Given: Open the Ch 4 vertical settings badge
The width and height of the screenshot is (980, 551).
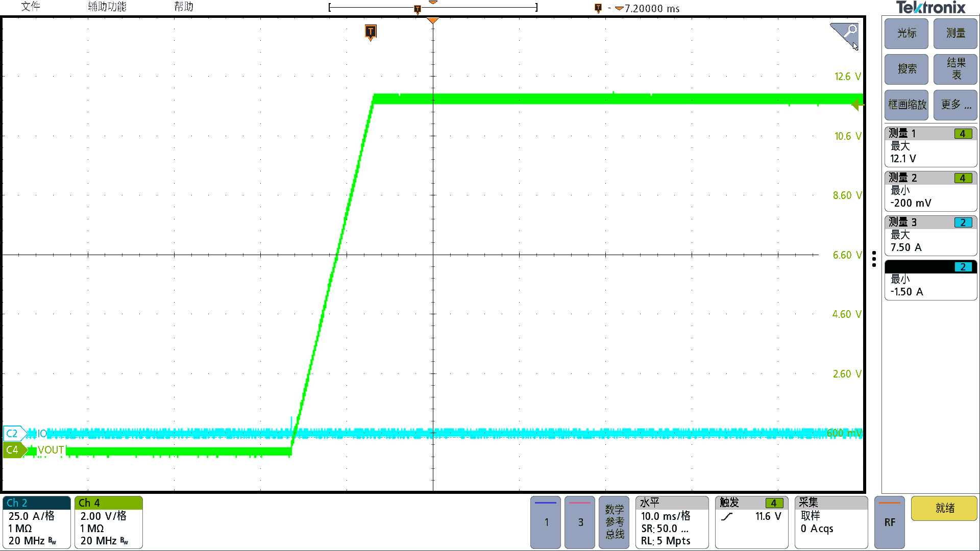Looking at the screenshot, I should coord(108,521).
